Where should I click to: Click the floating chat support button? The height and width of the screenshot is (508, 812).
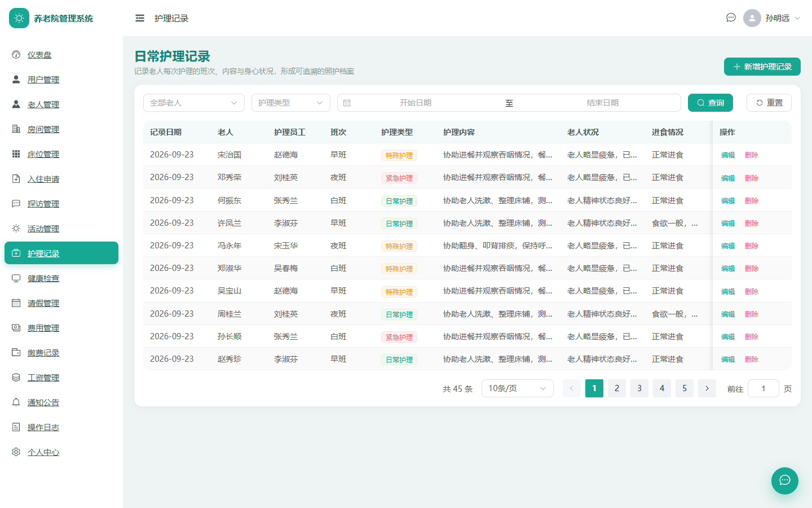tap(785, 481)
